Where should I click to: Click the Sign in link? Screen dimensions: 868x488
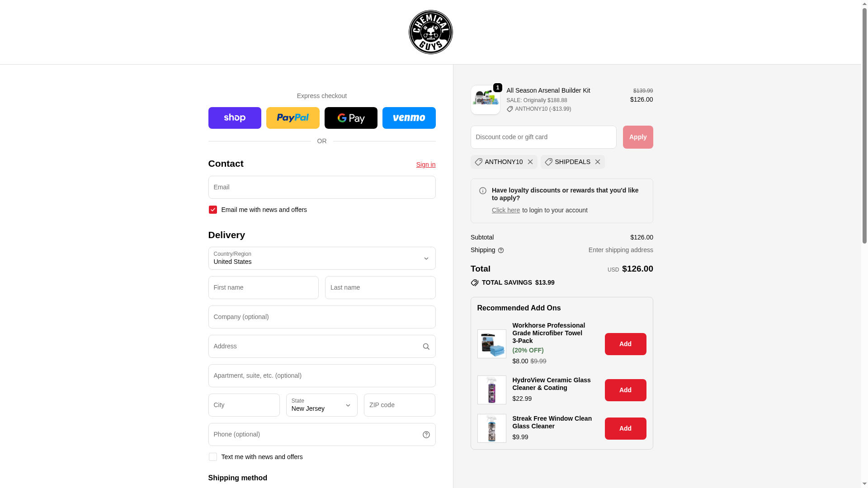pyautogui.click(x=426, y=164)
